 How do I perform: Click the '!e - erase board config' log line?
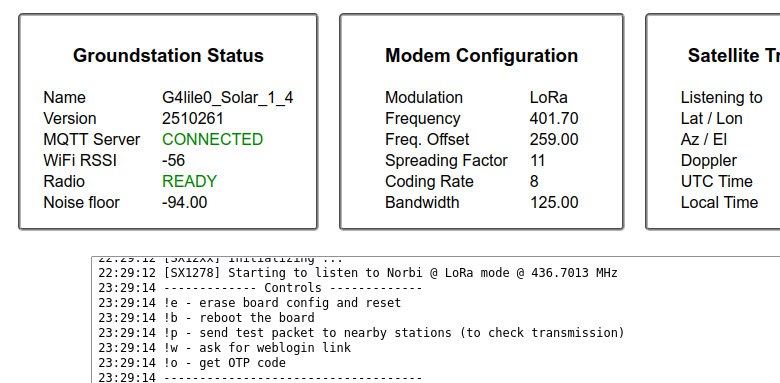[249, 303]
